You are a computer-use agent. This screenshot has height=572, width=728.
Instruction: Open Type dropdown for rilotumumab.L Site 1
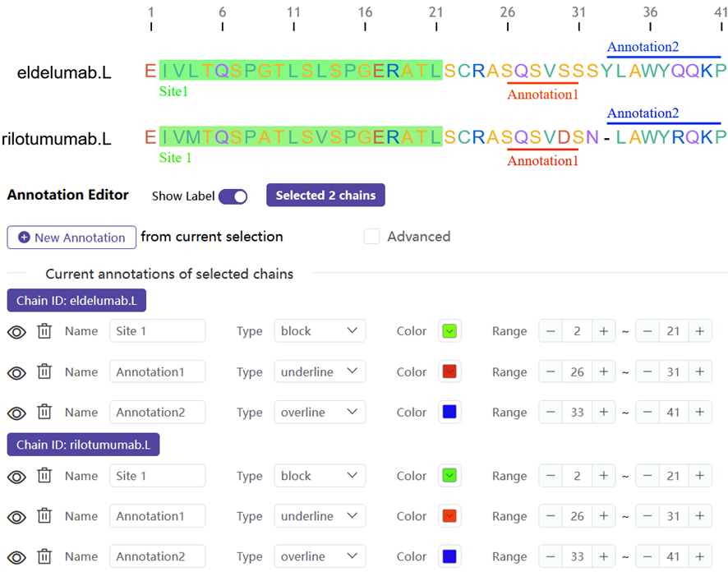[x=320, y=476]
